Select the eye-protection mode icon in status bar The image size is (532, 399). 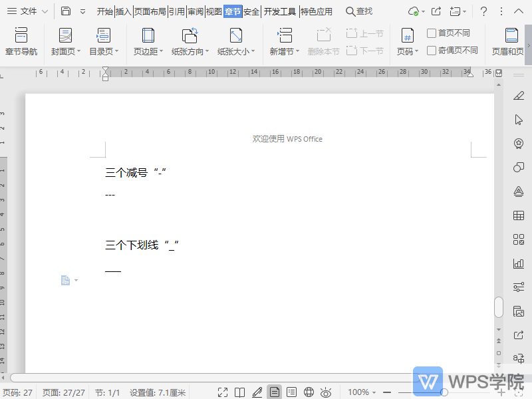point(325,392)
